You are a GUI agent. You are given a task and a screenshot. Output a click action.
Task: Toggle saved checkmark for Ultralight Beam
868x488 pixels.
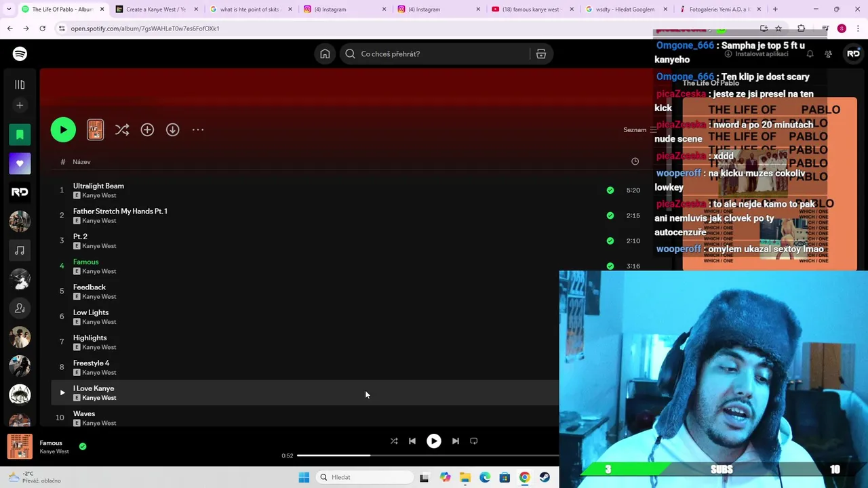click(610, 190)
